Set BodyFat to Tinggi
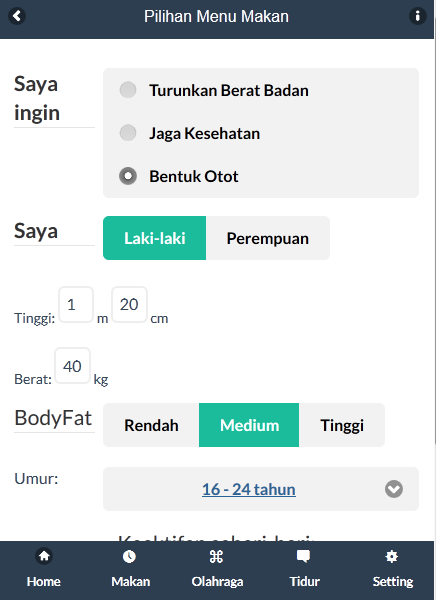 [x=342, y=425]
